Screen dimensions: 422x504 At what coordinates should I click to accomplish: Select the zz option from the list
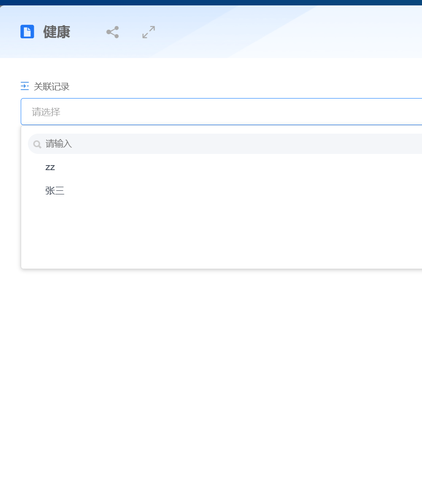50,167
